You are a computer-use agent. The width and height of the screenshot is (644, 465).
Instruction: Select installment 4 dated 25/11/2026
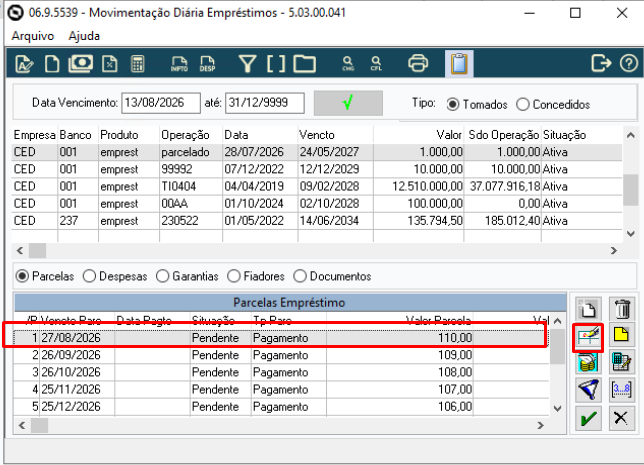tap(281, 390)
